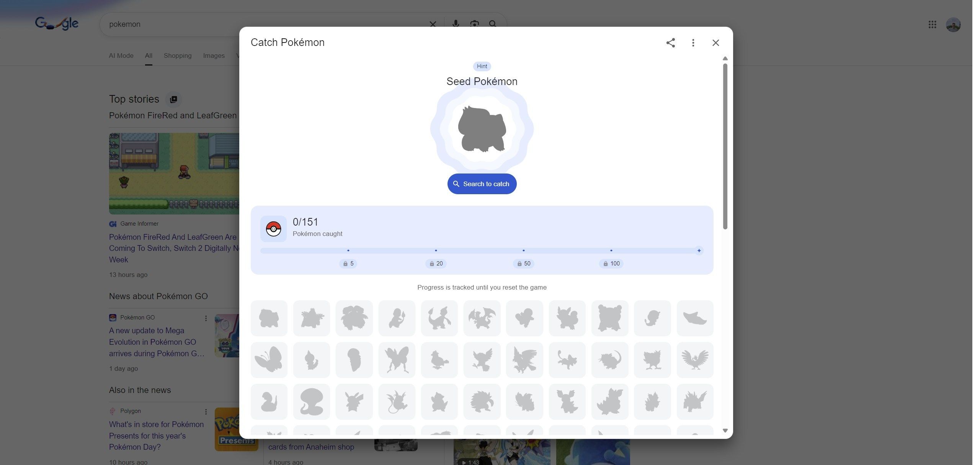
Task: Open Mega Evolution Pokémon GO article
Action: pyautogui.click(x=157, y=342)
